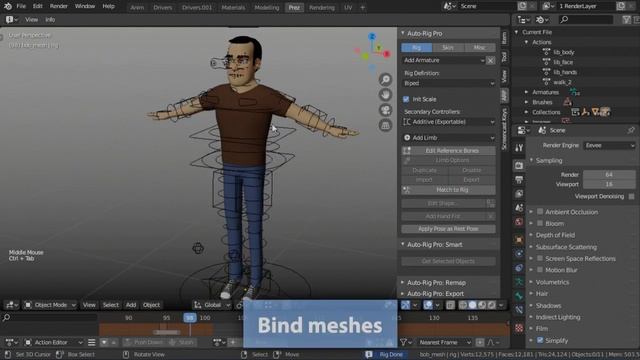The height and width of the screenshot is (360, 640).
Task: Enable Ambient Occlusion checkbox
Action: (540, 211)
